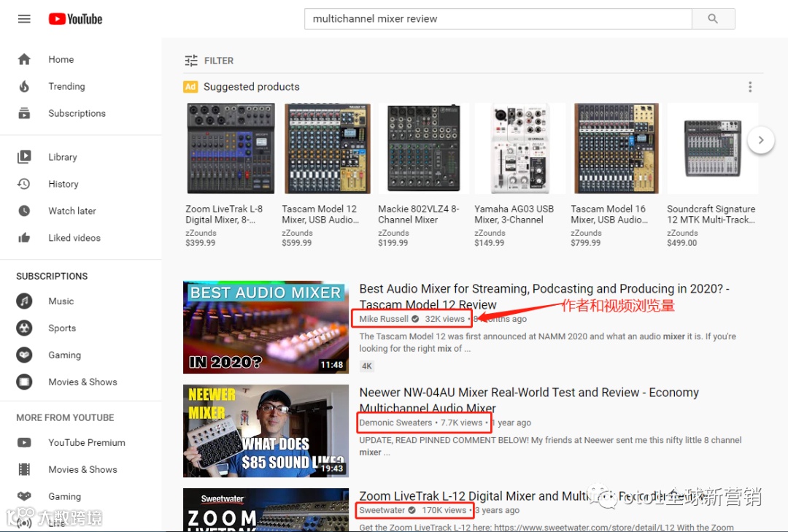Click Mike Russell's verified checkmark badge
Viewport: 788px width, 532px height.
[x=415, y=319]
